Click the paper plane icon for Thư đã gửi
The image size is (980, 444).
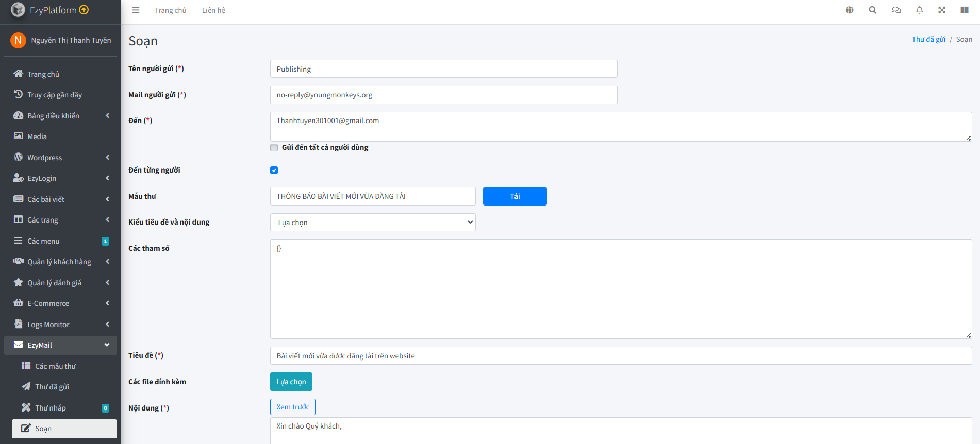[26, 386]
